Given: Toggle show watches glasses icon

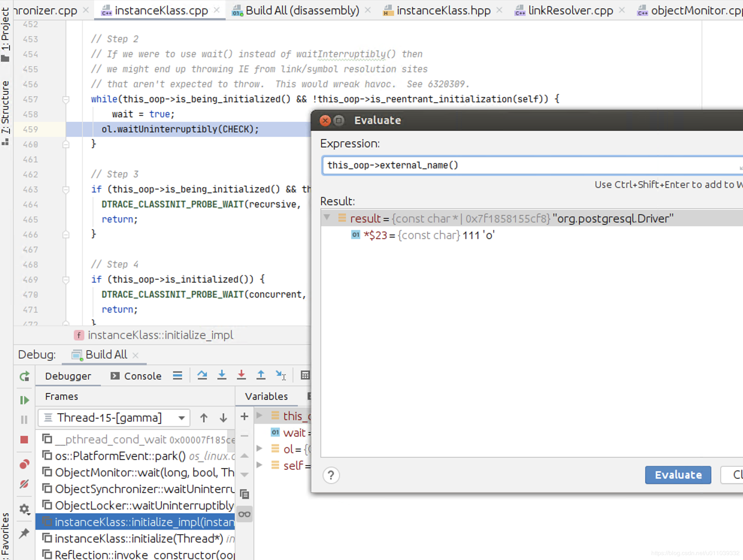Looking at the screenshot, I should point(244,514).
